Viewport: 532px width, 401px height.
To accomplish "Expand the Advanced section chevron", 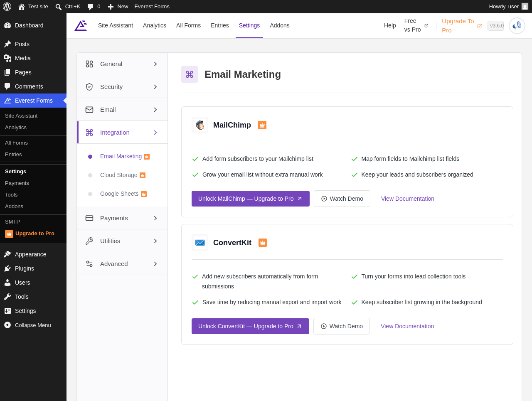I will click(155, 264).
